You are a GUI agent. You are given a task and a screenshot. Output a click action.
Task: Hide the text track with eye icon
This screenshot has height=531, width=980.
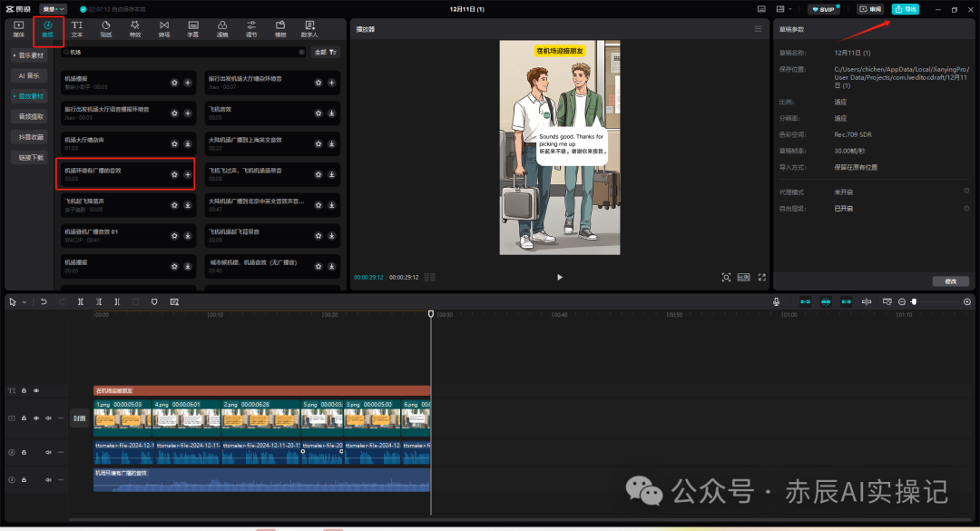pyautogui.click(x=36, y=391)
